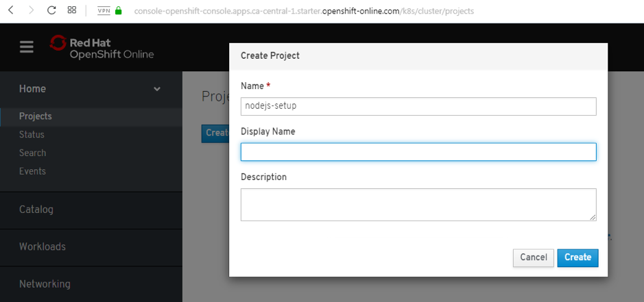This screenshot has width=644, height=302.
Task: Cancel the Create Project dialog
Action: [x=534, y=257]
